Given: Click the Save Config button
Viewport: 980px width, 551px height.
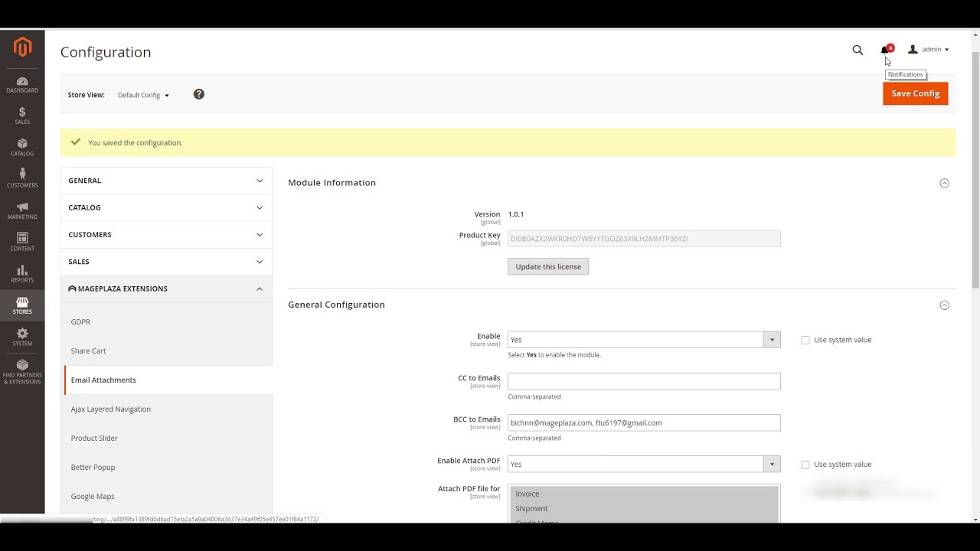Looking at the screenshot, I should point(915,93).
